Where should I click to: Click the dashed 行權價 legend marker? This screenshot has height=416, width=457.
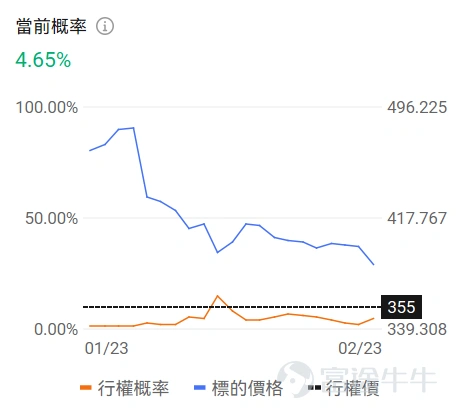pyautogui.click(x=314, y=387)
